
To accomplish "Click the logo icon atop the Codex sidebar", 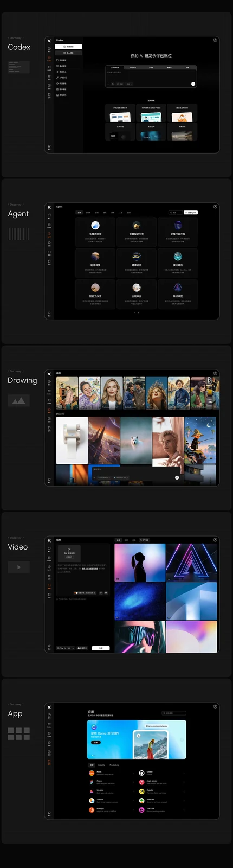I will click(49, 41).
